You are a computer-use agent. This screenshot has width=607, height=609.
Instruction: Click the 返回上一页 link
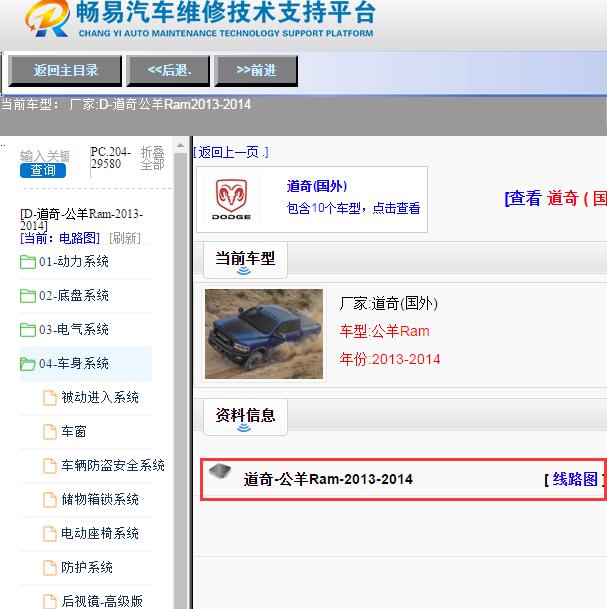(x=231, y=152)
